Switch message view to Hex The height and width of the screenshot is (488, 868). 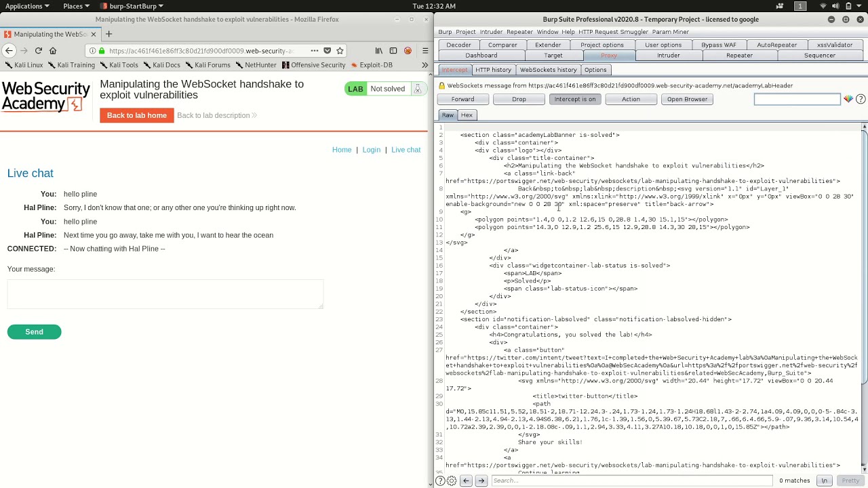467,115
